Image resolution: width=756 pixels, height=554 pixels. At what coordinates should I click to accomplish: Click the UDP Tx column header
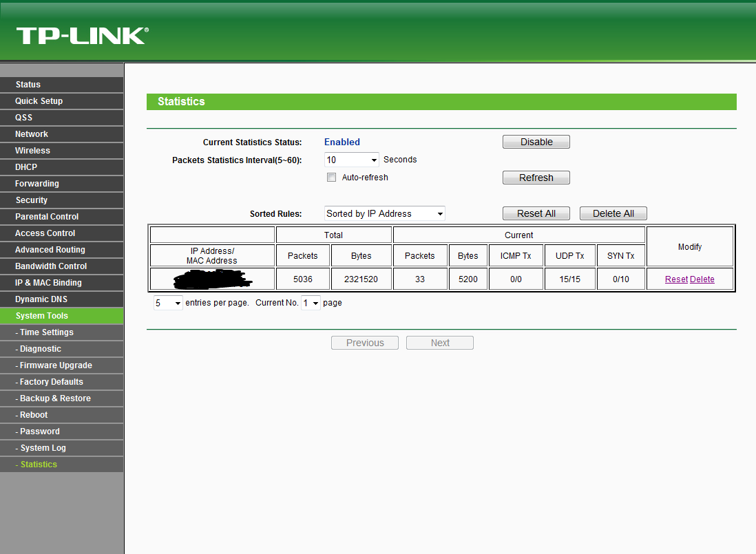(570, 256)
